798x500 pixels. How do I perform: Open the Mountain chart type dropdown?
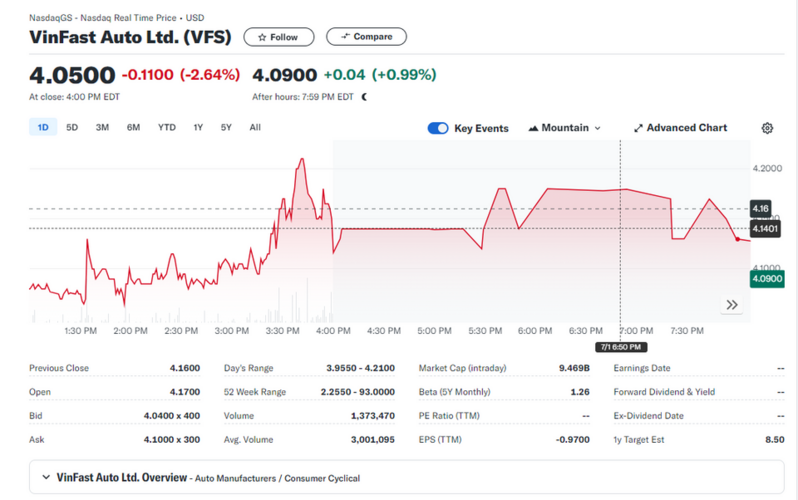coord(564,128)
